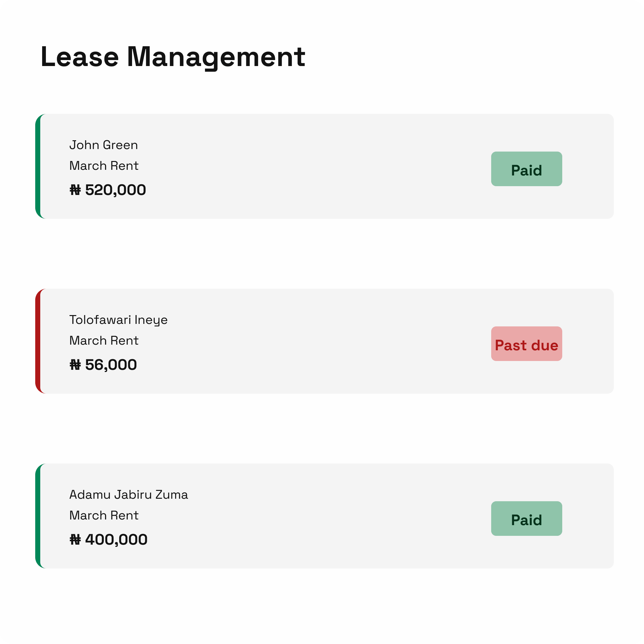Screen dimensions: 644x644
Task: Select the John Green tenant name
Action: 104,145
